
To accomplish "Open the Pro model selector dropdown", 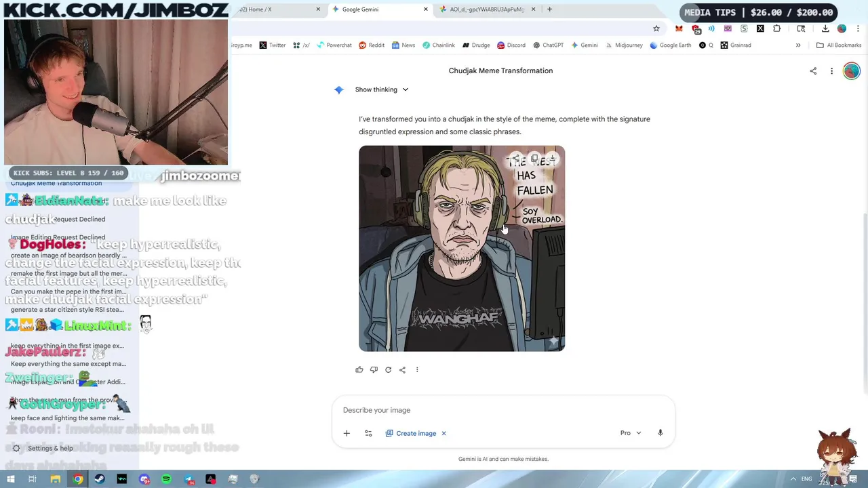I will pos(631,432).
